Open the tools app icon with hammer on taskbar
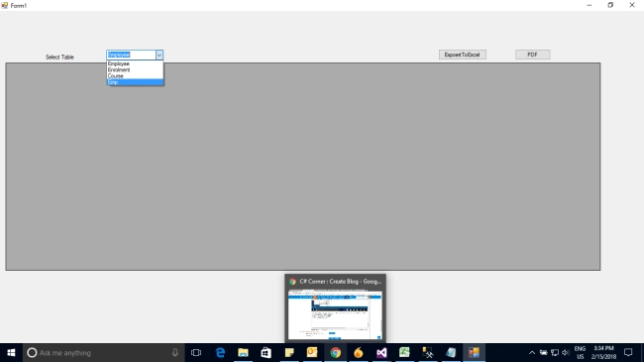Screen dimensions: 644x362 tap(428, 352)
